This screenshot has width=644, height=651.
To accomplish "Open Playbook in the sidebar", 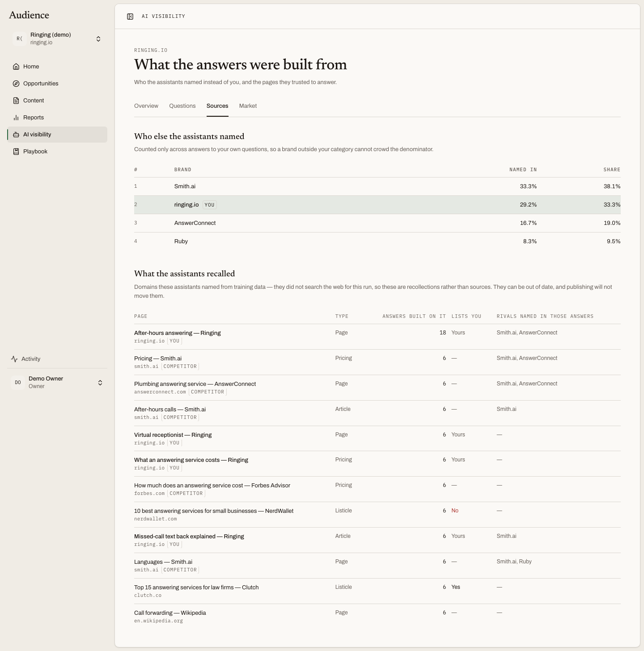I will (57, 152).
